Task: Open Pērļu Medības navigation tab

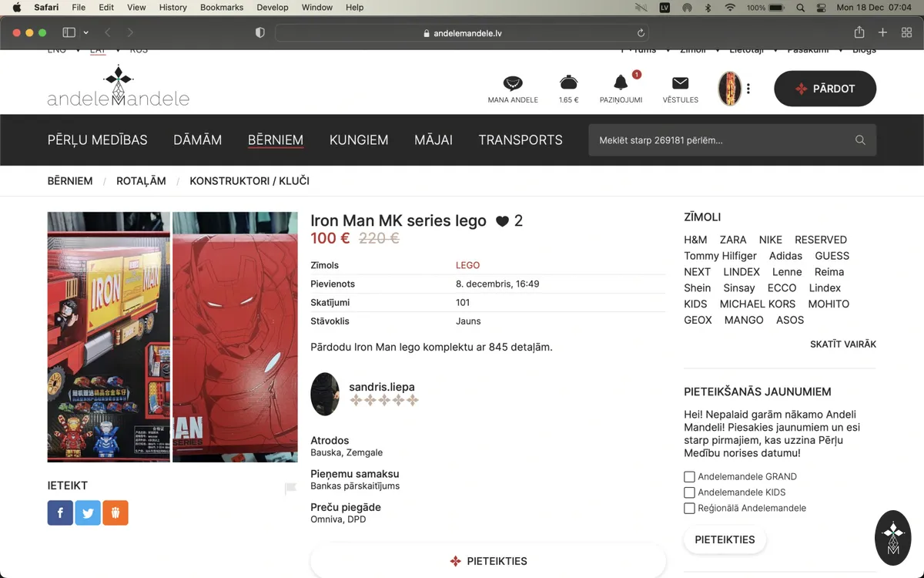Action: coord(98,140)
